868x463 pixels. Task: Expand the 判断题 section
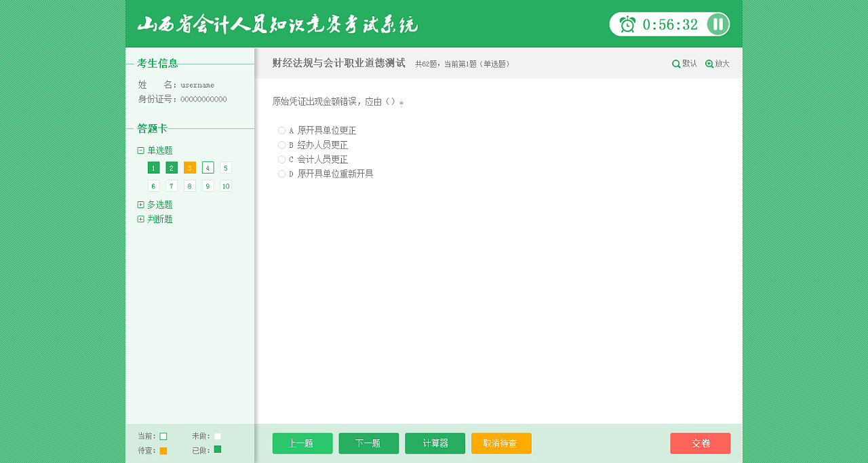(140, 219)
